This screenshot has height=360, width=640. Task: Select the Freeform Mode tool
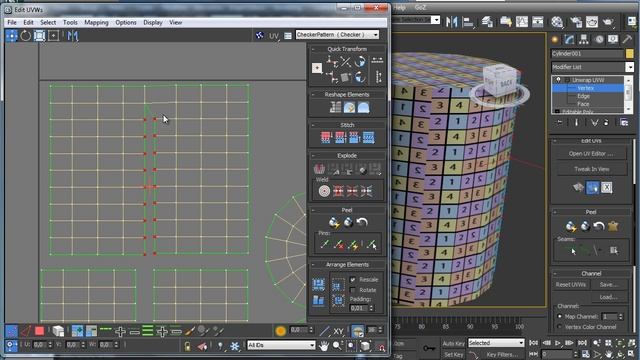coord(53,36)
